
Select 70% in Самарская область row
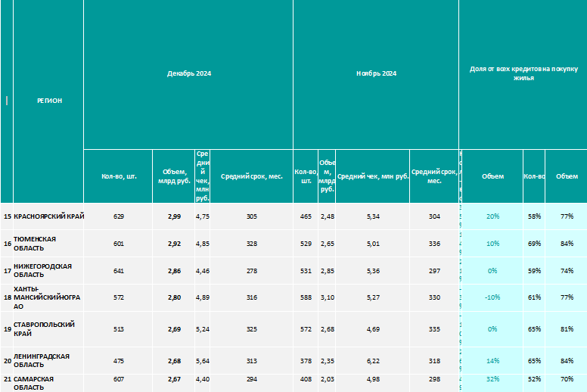pyautogui.click(x=567, y=379)
